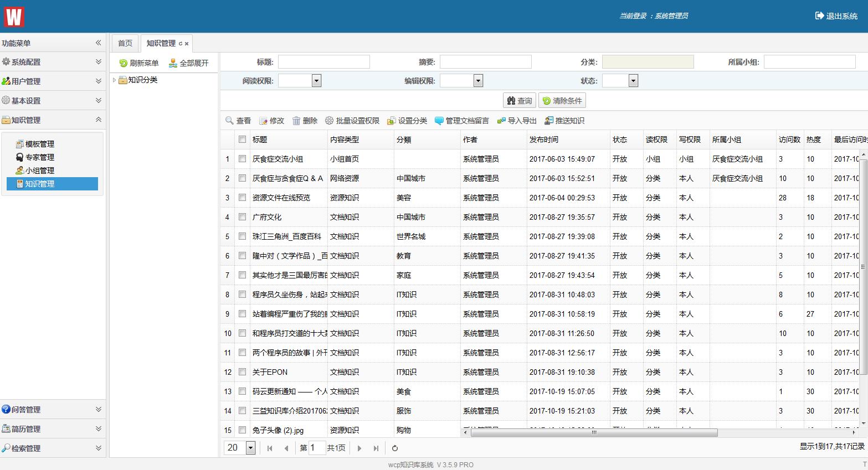Refresh the 知识管理 tab via c icon
Image resolution: width=868 pixels, height=470 pixels.
tap(180, 44)
